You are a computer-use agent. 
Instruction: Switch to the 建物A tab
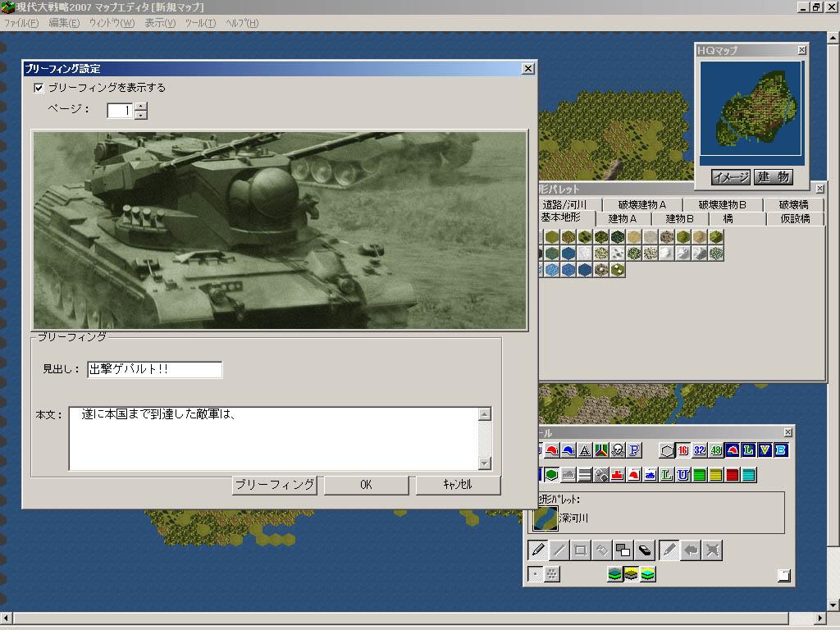(x=623, y=219)
